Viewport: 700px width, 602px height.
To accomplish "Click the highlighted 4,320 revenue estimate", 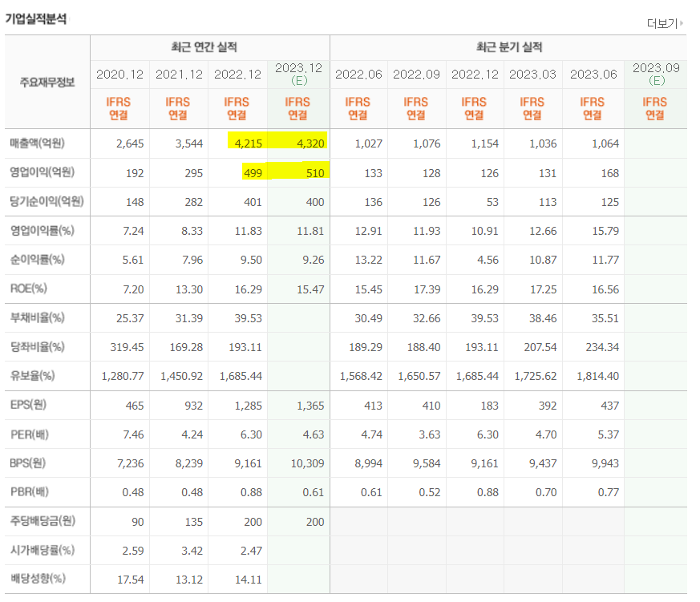I will point(310,143).
